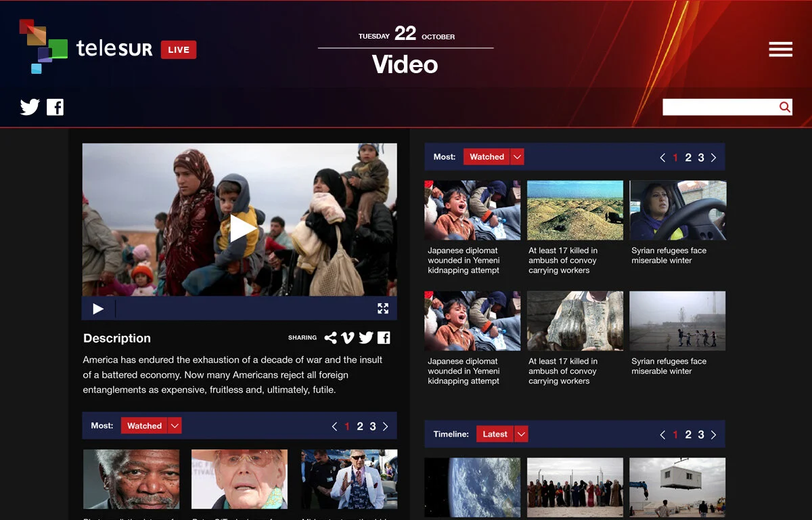Click Watched button below description
Screen dimensions: 812x520
(144, 426)
